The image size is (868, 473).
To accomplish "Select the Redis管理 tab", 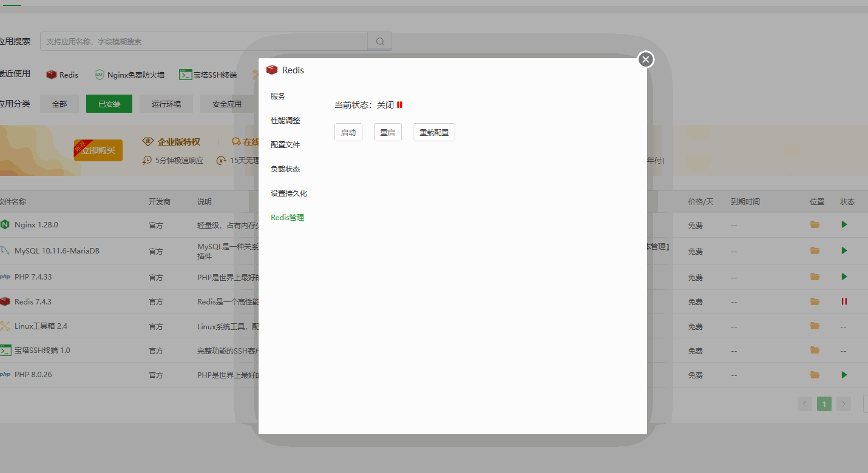I will point(287,218).
